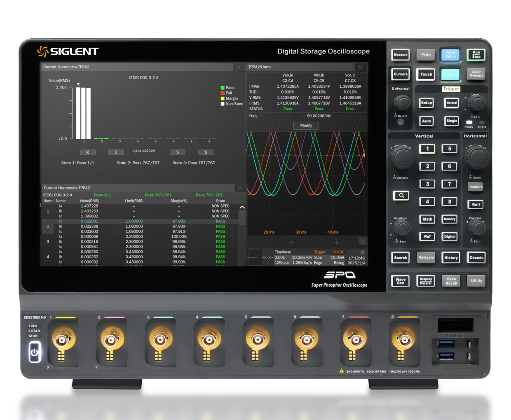Viewport: 511px width, 420px height.
Task: Close the Current Harmonics bar chart window
Action: point(239,67)
